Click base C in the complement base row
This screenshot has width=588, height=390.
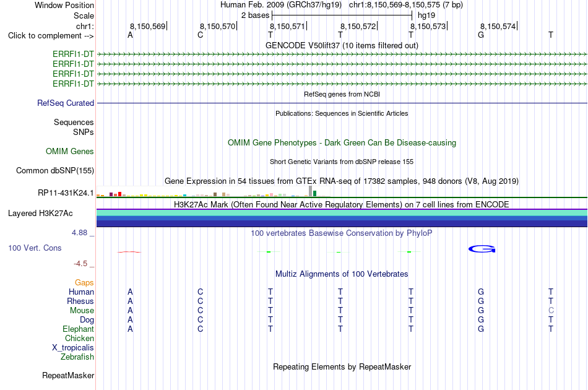201,35
